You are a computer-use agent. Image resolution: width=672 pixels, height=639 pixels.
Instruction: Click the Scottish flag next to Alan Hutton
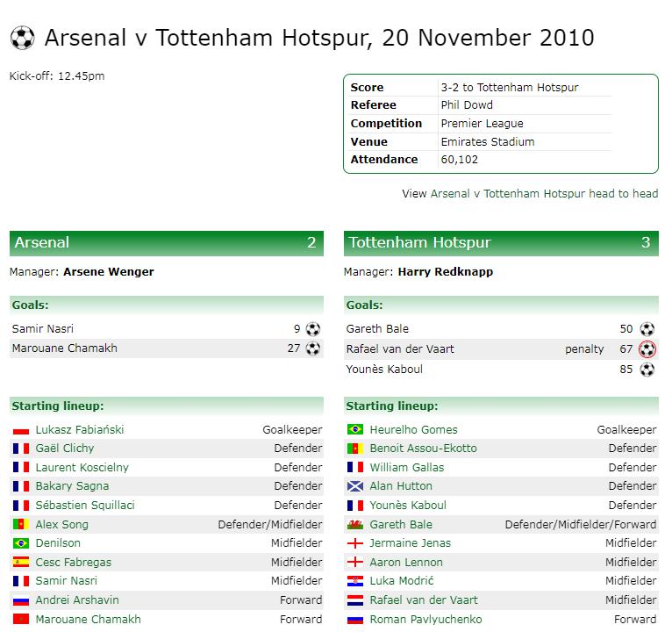point(355,486)
